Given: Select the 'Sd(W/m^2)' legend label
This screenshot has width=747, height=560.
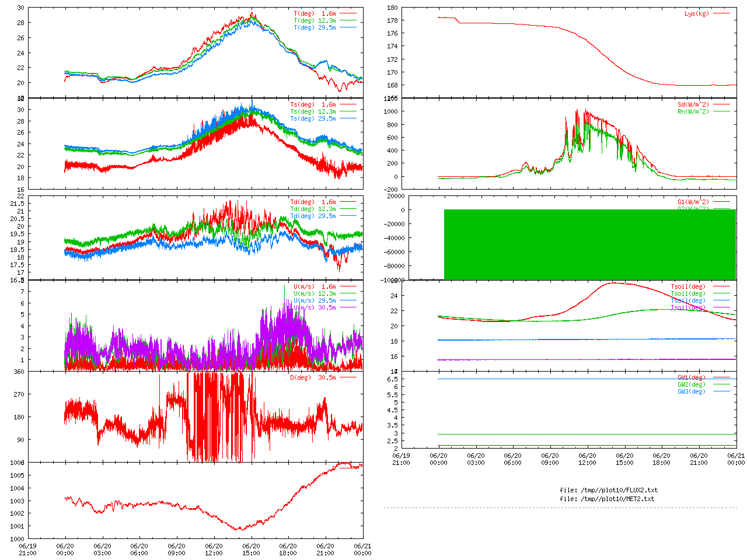Looking at the screenshot, I should click(x=694, y=104).
